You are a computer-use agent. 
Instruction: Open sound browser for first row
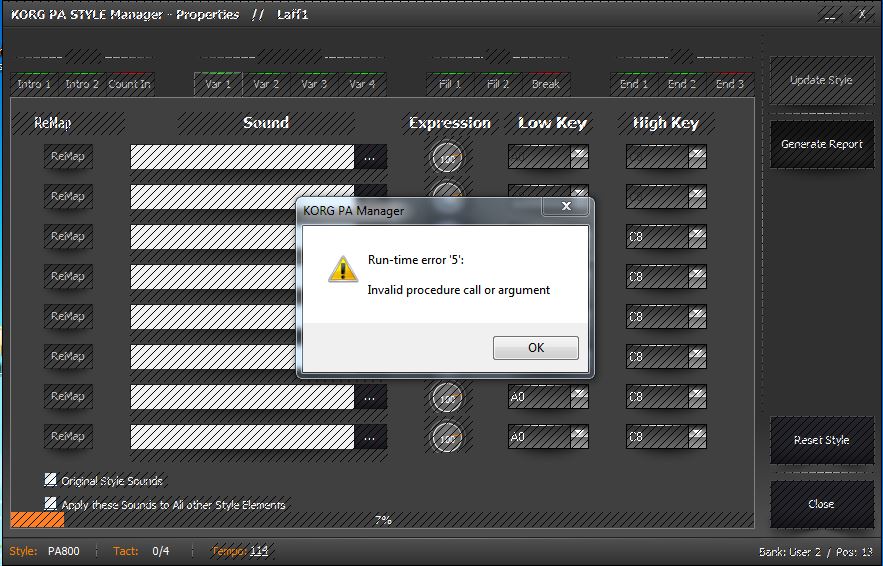tap(370, 158)
